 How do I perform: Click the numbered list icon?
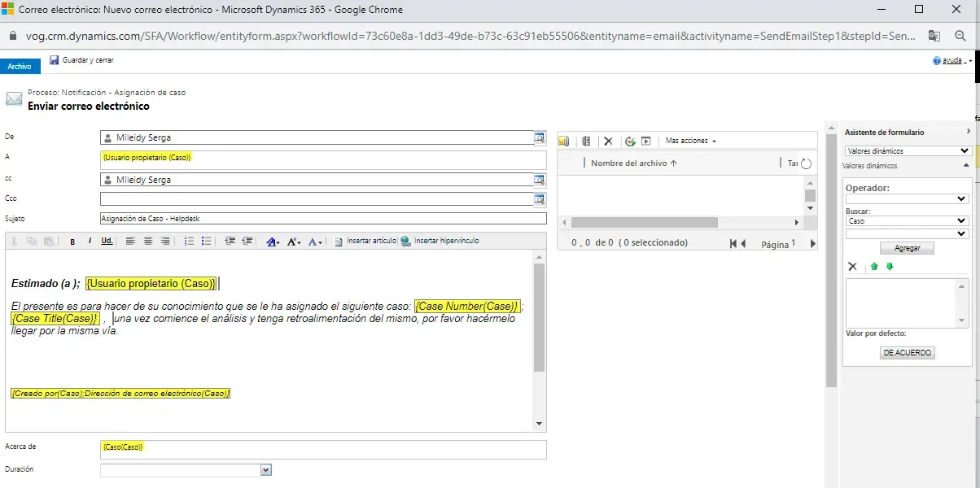189,242
